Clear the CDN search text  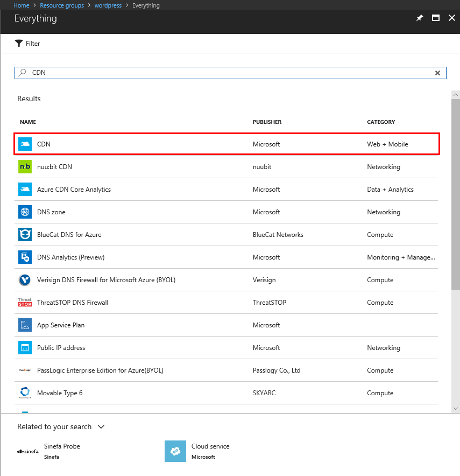pyautogui.click(x=437, y=73)
